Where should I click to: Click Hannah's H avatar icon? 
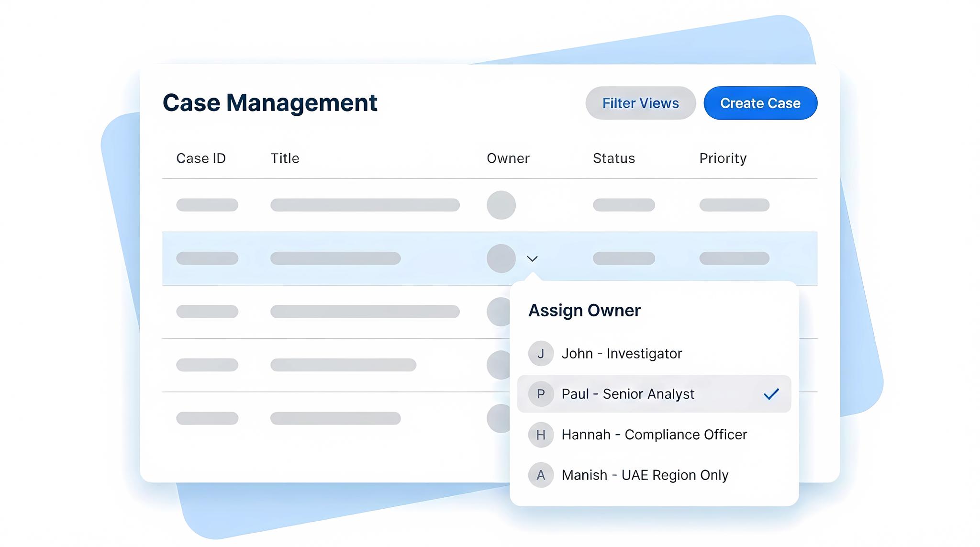click(541, 435)
